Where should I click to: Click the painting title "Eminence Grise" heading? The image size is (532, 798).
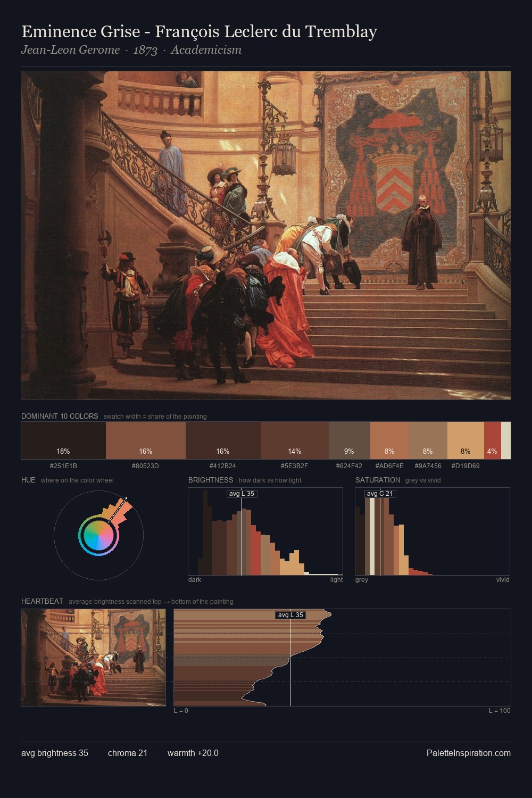(199, 32)
